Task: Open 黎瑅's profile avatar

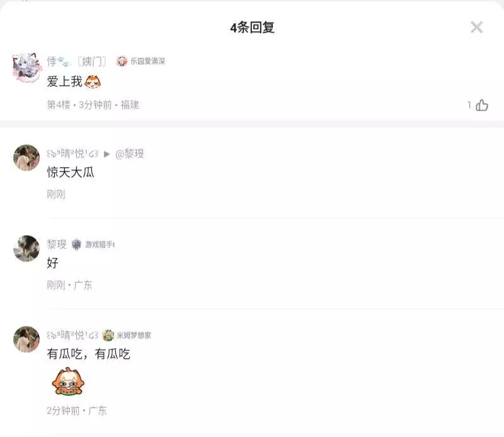Action: pos(26,248)
